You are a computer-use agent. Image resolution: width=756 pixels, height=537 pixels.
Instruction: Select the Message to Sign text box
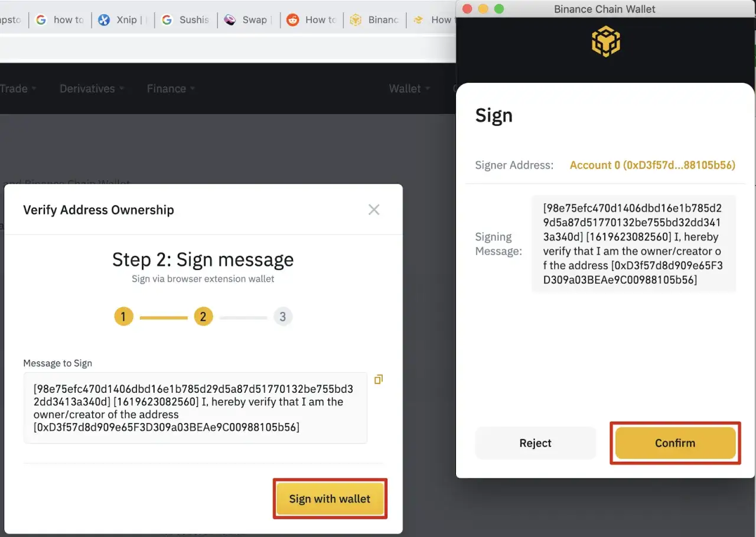point(195,408)
